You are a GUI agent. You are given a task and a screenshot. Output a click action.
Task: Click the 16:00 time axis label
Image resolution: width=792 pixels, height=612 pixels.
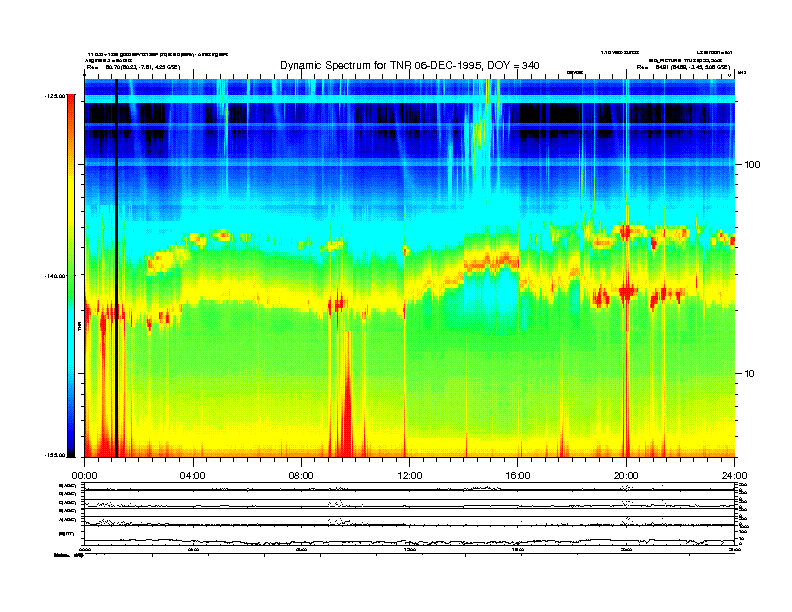tap(518, 476)
